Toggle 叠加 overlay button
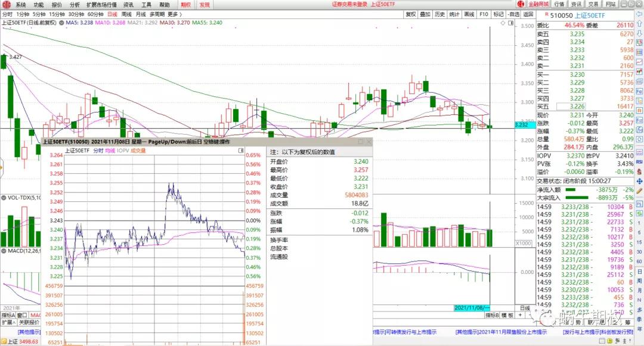Image resolution: width=644 pixels, height=346 pixels. [x=425, y=14]
